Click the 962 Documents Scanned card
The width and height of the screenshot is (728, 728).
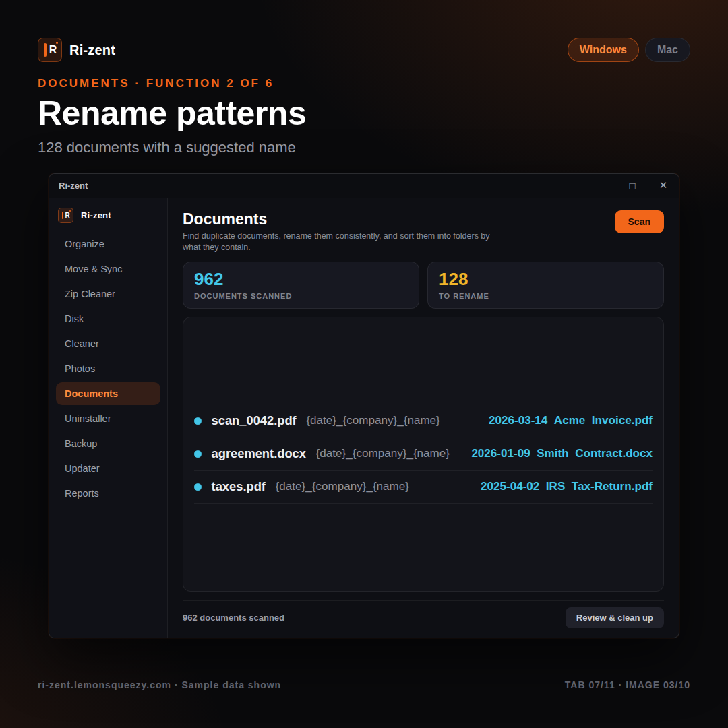[x=301, y=285]
